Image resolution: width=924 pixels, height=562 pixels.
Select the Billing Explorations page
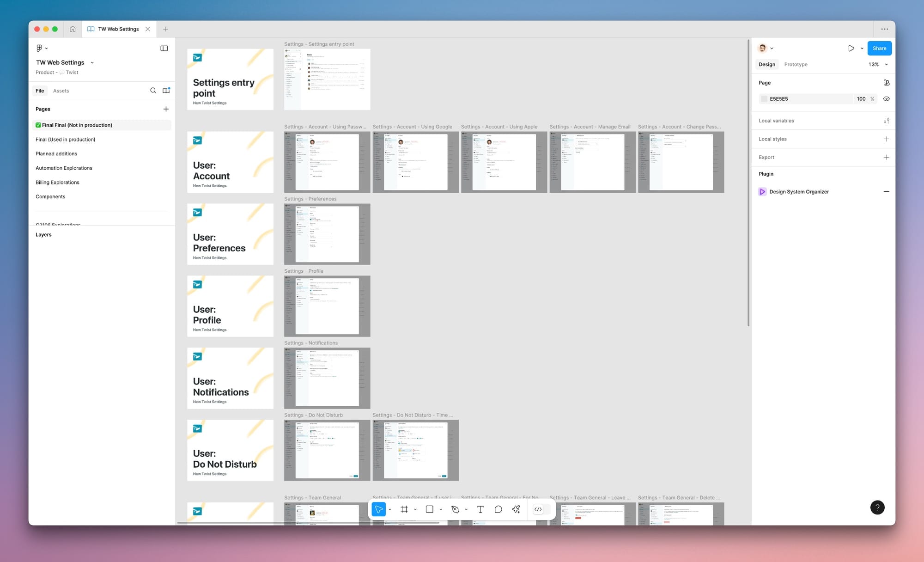point(57,182)
